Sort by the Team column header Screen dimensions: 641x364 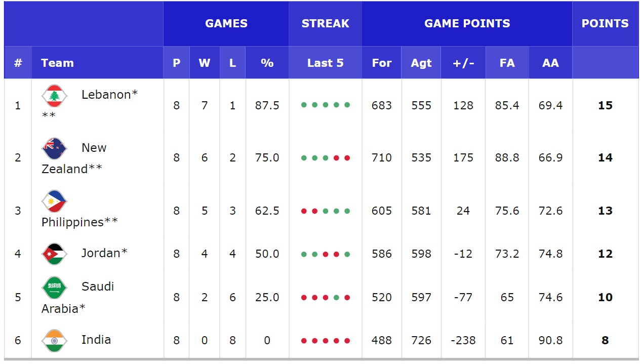pos(57,63)
